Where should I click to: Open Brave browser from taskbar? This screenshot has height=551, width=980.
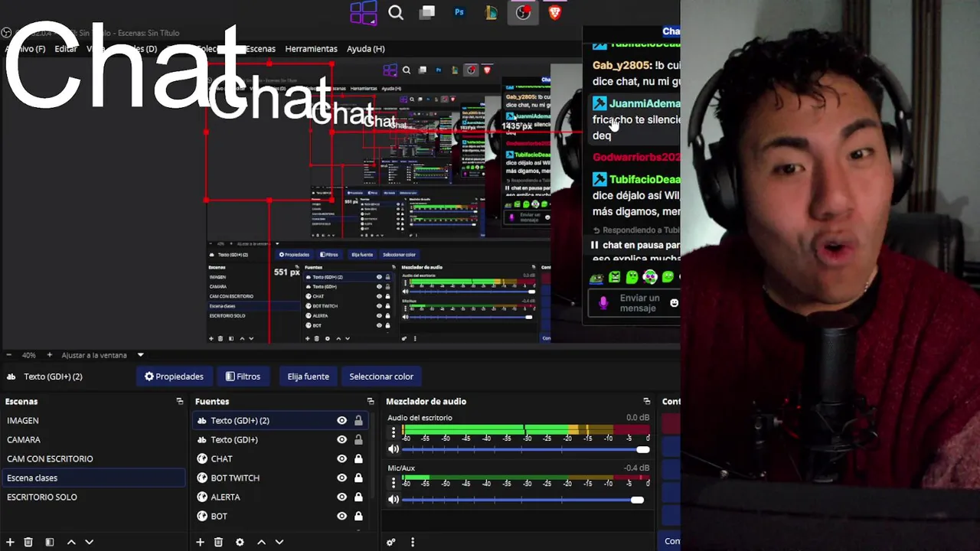555,12
